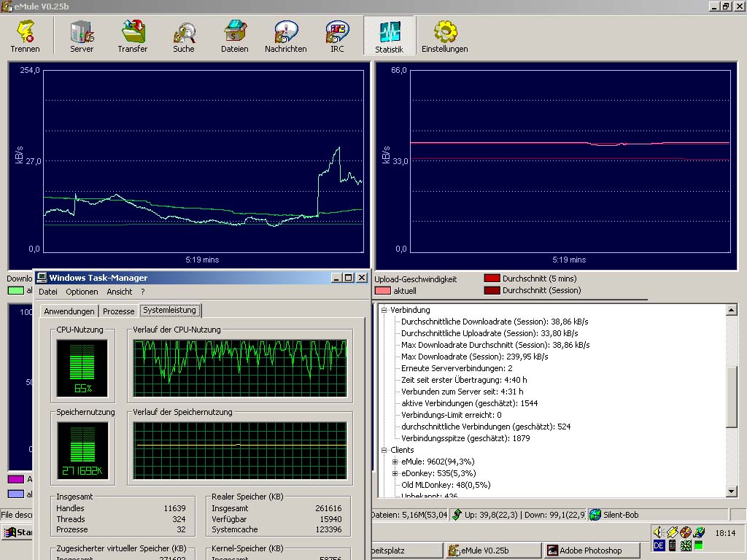Open the ? help menu in Task-Manager

pos(142,292)
